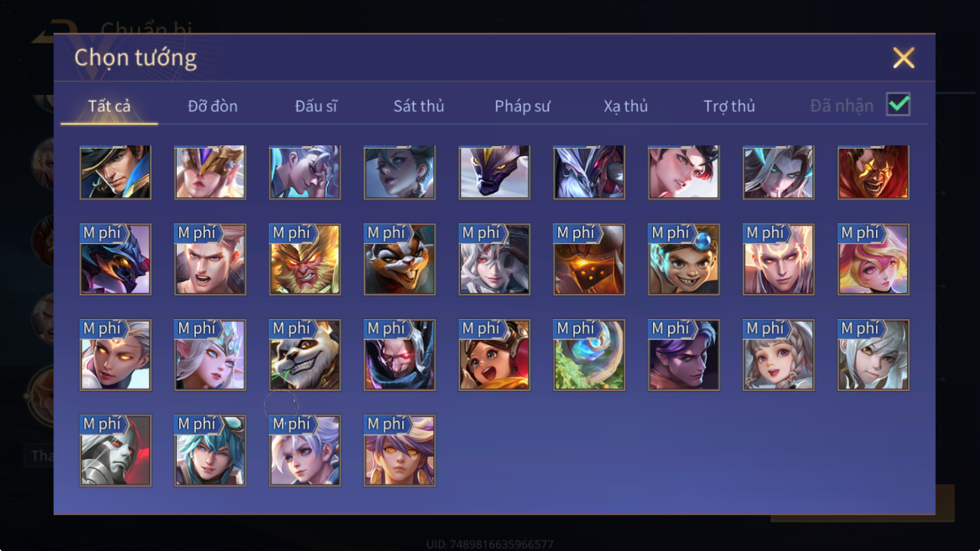Image resolution: width=980 pixels, height=551 pixels.
Task: Open the Xạ thủ tab
Action: (x=626, y=106)
